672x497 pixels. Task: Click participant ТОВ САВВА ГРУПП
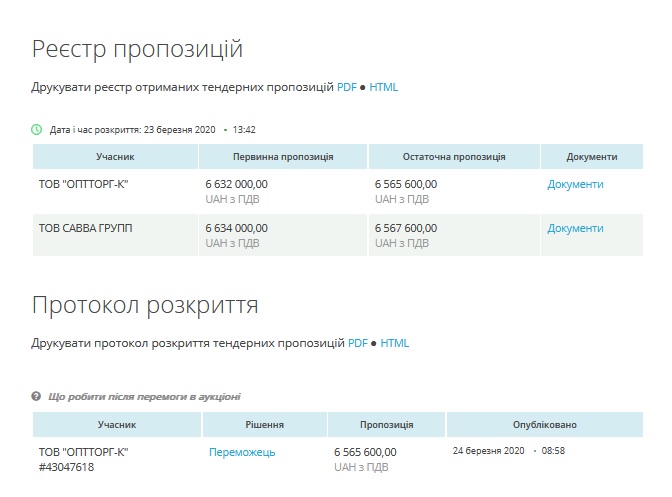[85, 228]
